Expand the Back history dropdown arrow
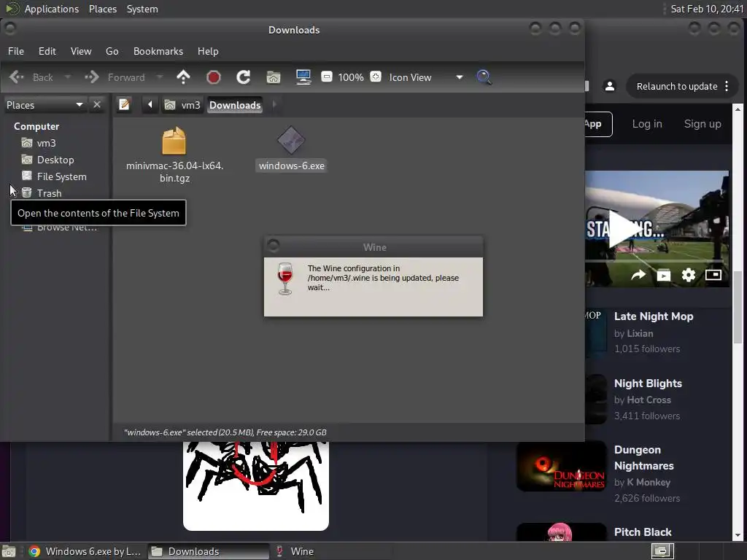Image resolution: width=747 pixels, height=560 pixels. 67,77
